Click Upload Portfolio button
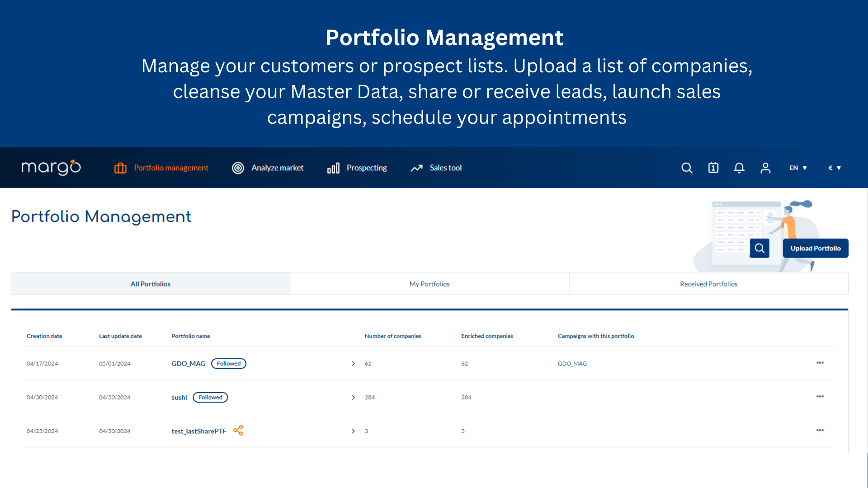 tap(815, 248)
